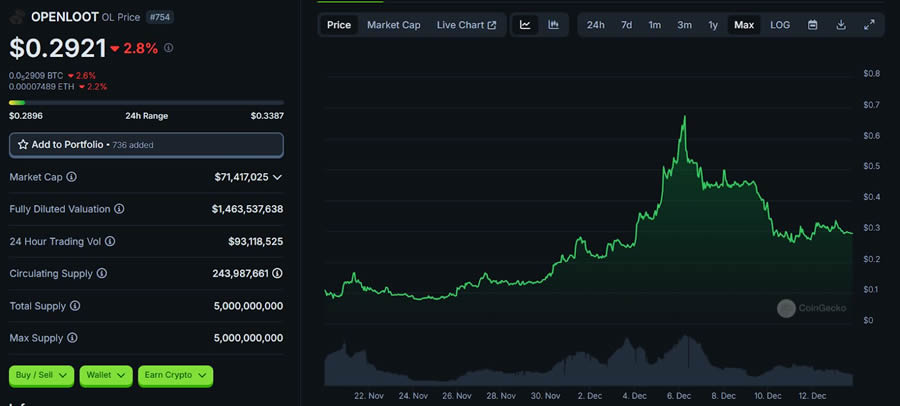This screenshot has height=406, width=900.
Task: Select the Max time range
Action: tap(743, 25)
